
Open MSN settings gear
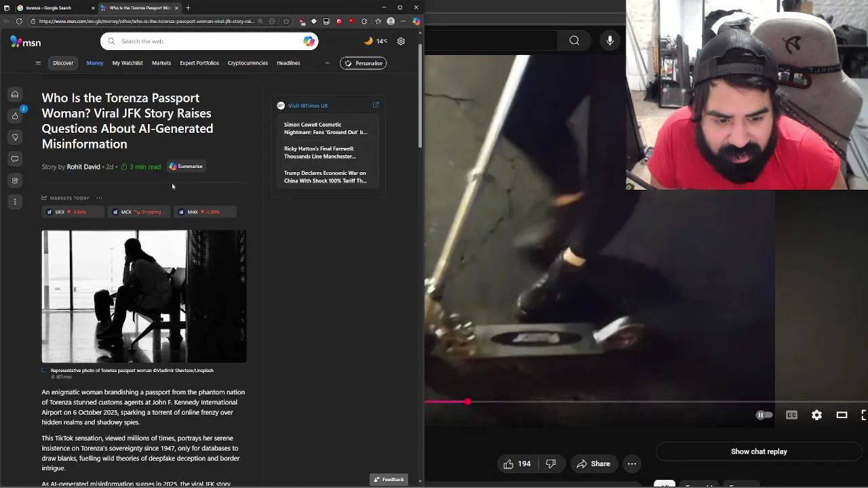[401, 41]
